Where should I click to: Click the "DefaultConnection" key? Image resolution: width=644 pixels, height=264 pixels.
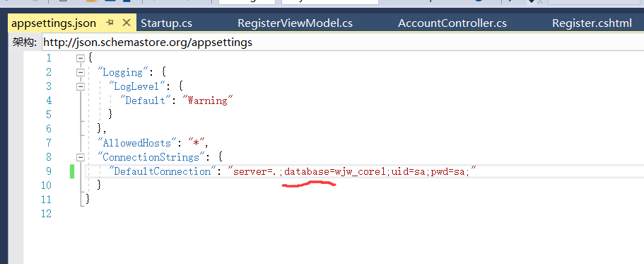click(x=162, y=171)
